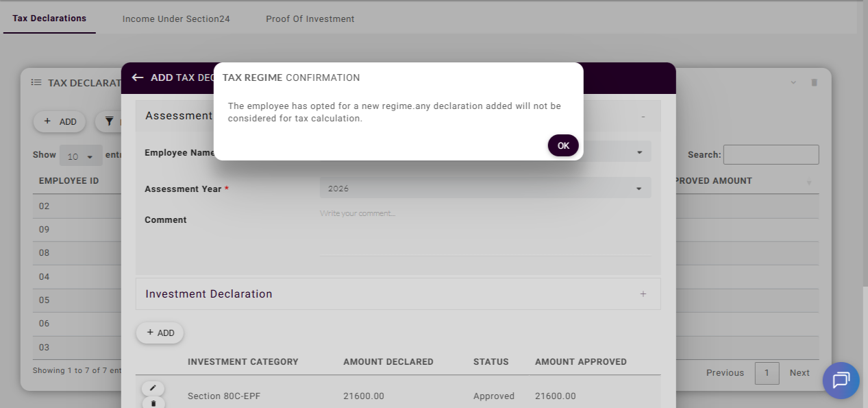Viewport: 868px width, 408px height.
Task: Open the Employee Name dropdown arrow
Action: click(638, 152)
